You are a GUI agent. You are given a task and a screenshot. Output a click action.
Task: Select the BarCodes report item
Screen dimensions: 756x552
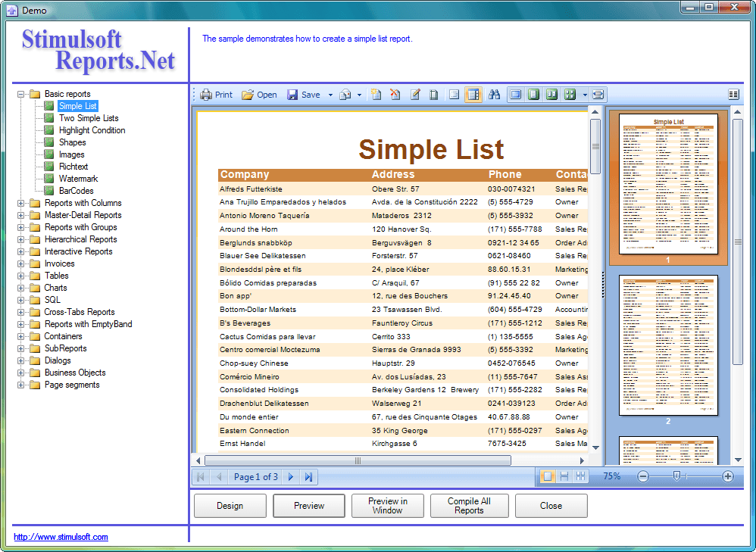(77, 190)
